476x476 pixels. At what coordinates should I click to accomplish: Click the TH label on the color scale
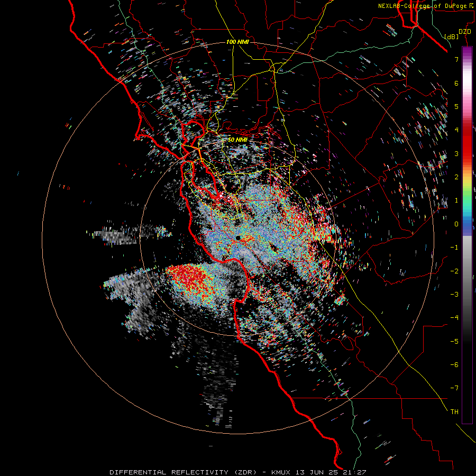(454, 411)
